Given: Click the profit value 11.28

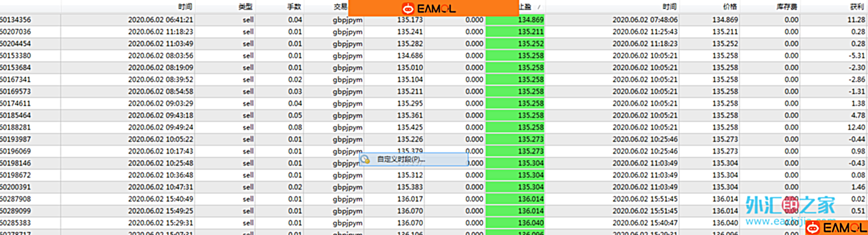Looking at the screenshot, I should [x=857, y=19].
